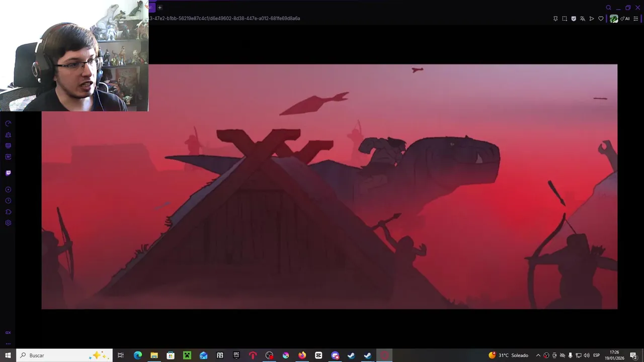Image resolution: width=644 pixels, height=362 pixels.
Task: Click the paper-plane send icon
Action: [592, 19]
